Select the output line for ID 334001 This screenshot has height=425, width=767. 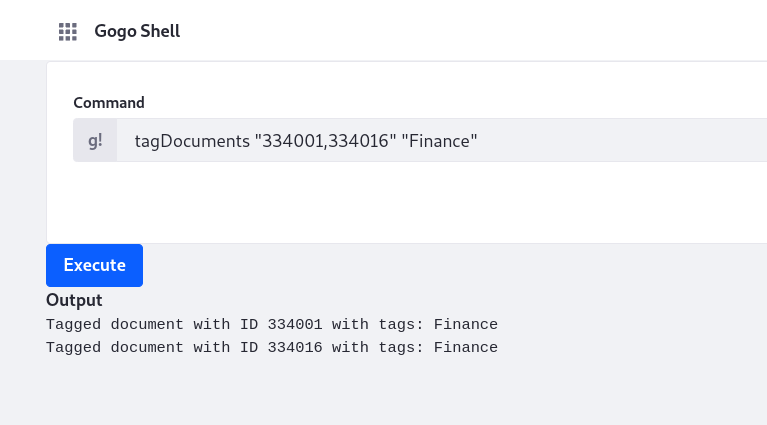pyautogui.click(x=272, y=325)
